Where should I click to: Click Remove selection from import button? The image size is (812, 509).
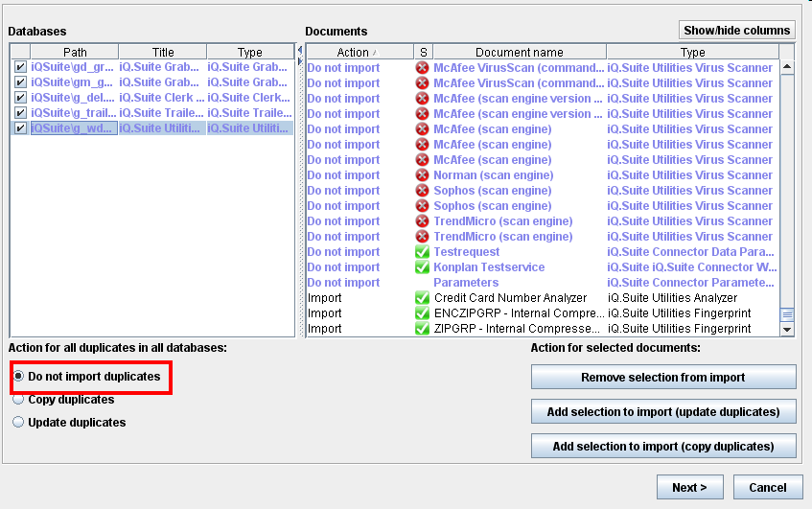coord(663,378)
